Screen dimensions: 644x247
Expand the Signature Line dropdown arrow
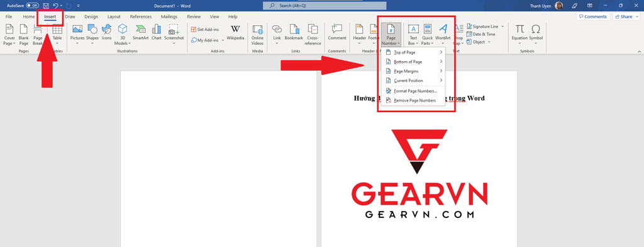pyautogui.click(x=502, y=26)
